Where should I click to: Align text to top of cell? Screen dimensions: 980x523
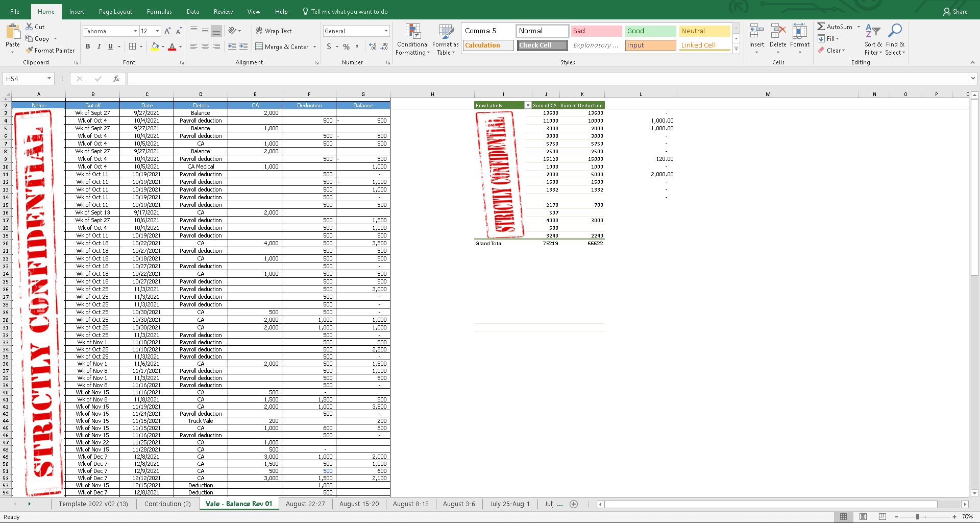[194, 31]
